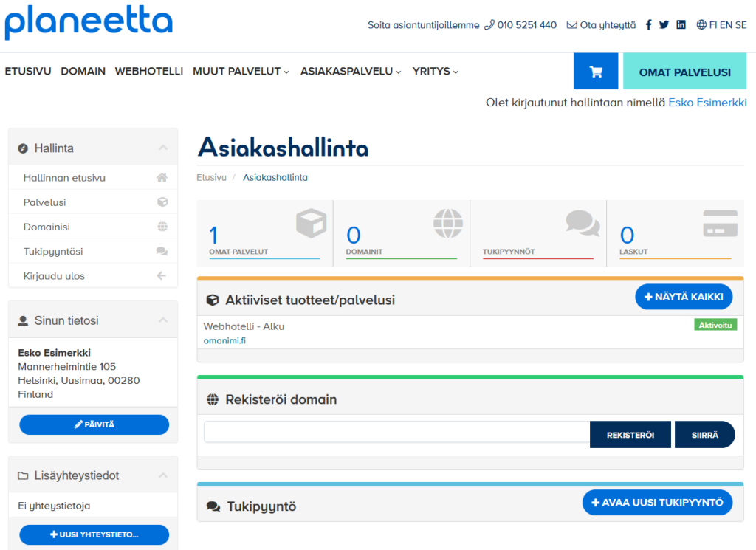This screenshot has width=756, height=550.
Task: Open the LinkedIn profile icon
Action: [x=681, y=24]
